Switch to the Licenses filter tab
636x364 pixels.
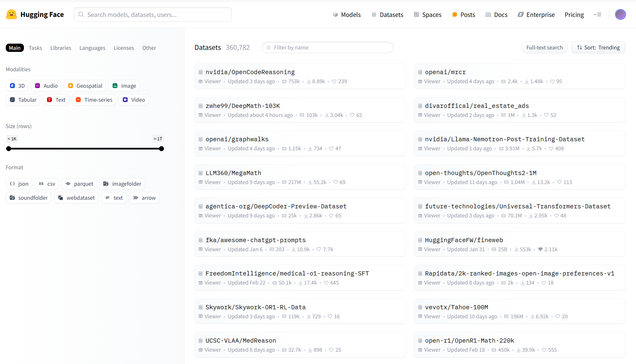(124, 48)
